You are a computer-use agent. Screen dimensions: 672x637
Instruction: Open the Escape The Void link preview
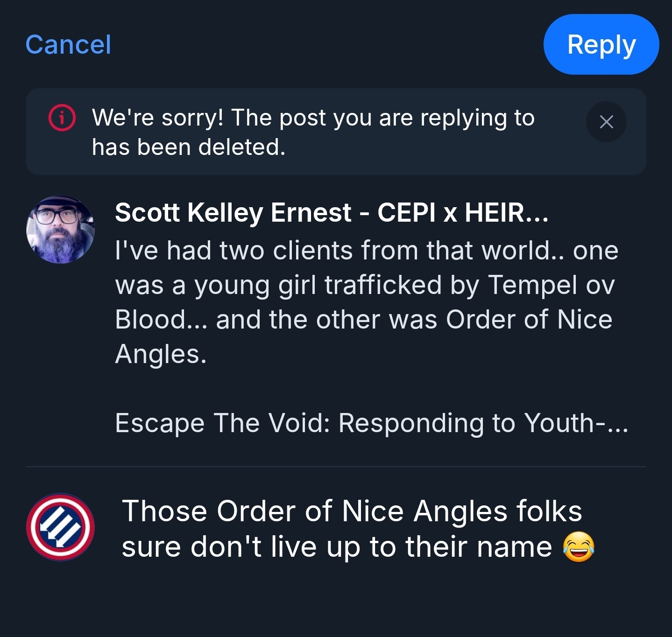(371, 423)
